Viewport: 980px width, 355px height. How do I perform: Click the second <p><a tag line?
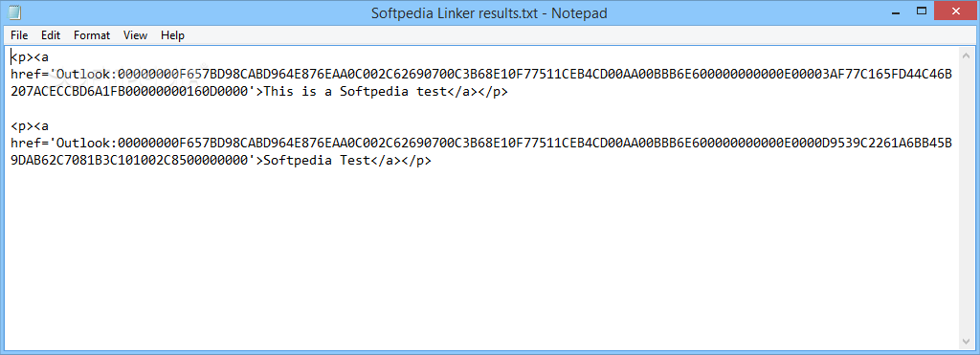(29, 126)
